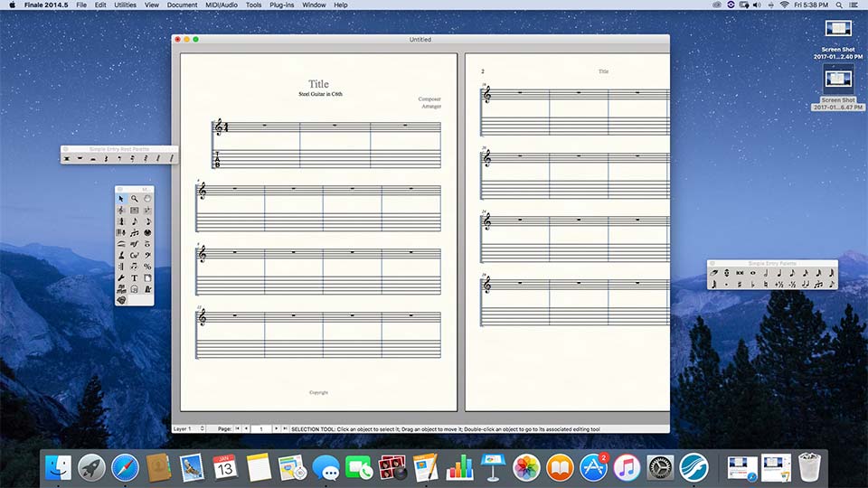Choose the half step down tool
The width and height of the screenshot is (868, 488).
point(793,285)
